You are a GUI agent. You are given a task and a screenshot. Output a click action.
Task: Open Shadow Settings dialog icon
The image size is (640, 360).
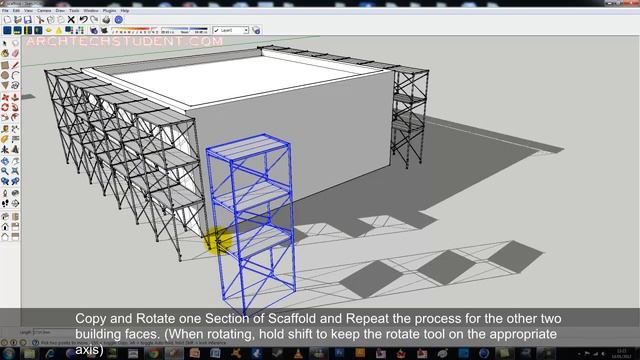click(x=94, y=30)
